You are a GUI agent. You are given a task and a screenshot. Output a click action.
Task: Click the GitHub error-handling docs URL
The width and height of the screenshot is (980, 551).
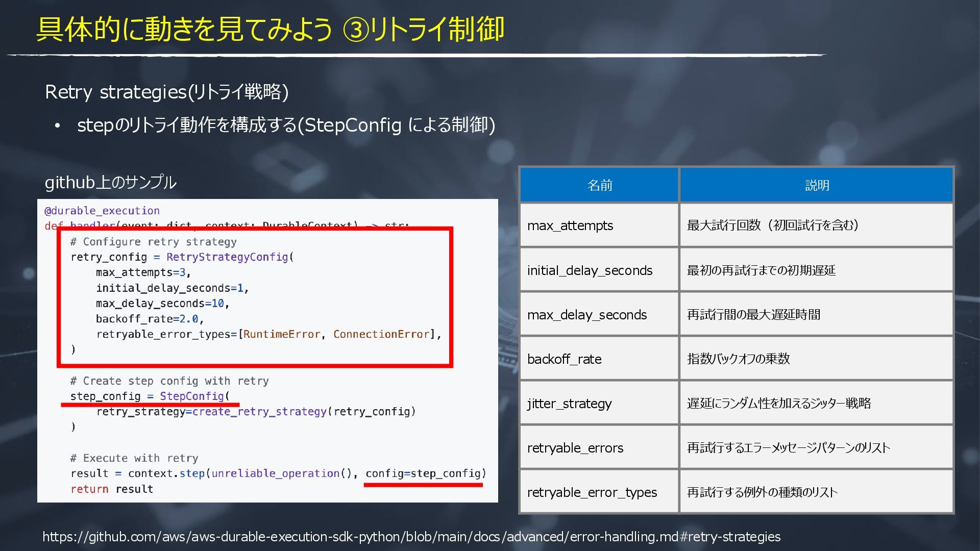(411, 537)
